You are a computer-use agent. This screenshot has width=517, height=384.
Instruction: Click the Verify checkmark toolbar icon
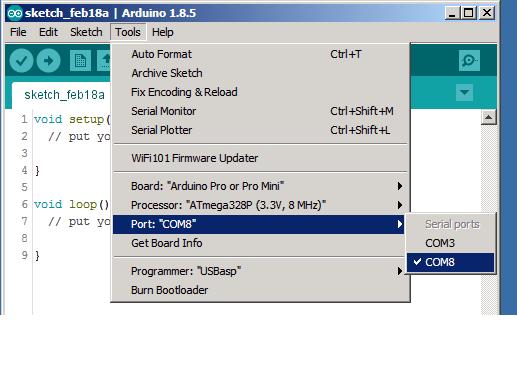point(21,60)
